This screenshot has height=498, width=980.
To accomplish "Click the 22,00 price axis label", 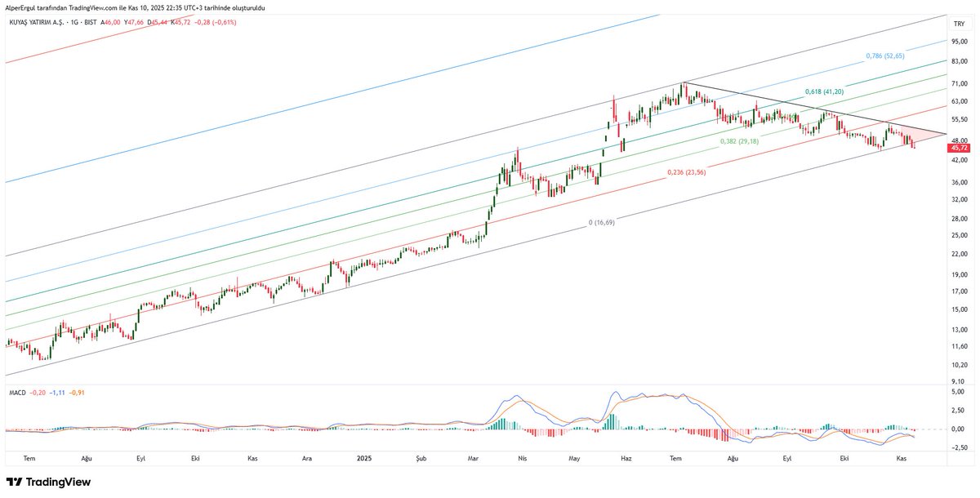I will pos(959,255).
